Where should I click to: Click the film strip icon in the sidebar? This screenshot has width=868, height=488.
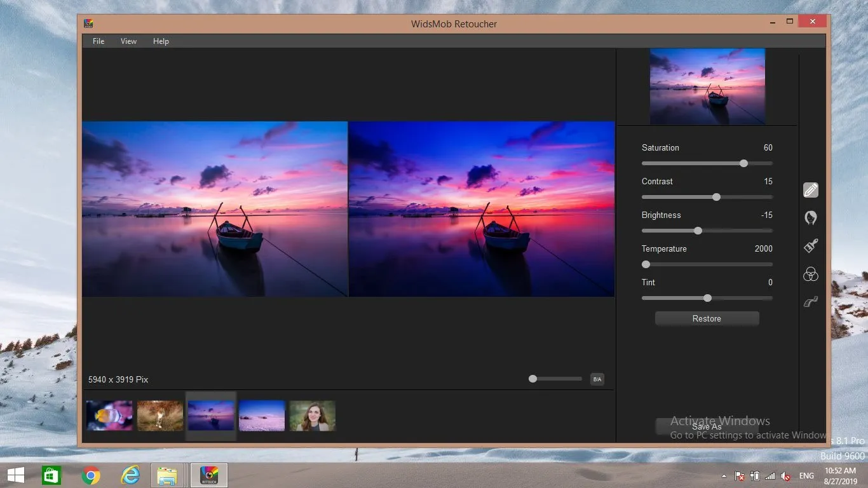(810, 302)
